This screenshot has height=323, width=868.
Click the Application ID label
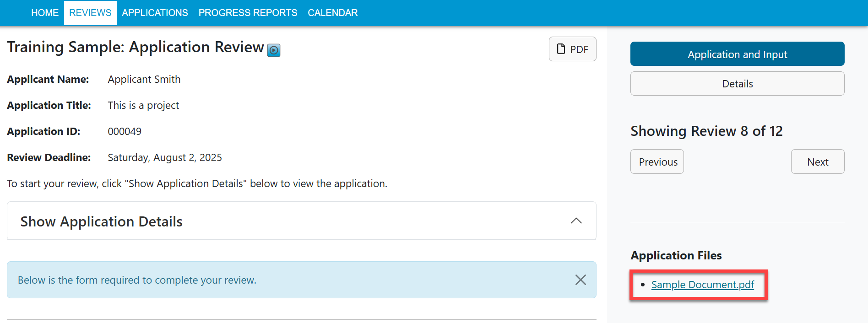click(43, 132)
